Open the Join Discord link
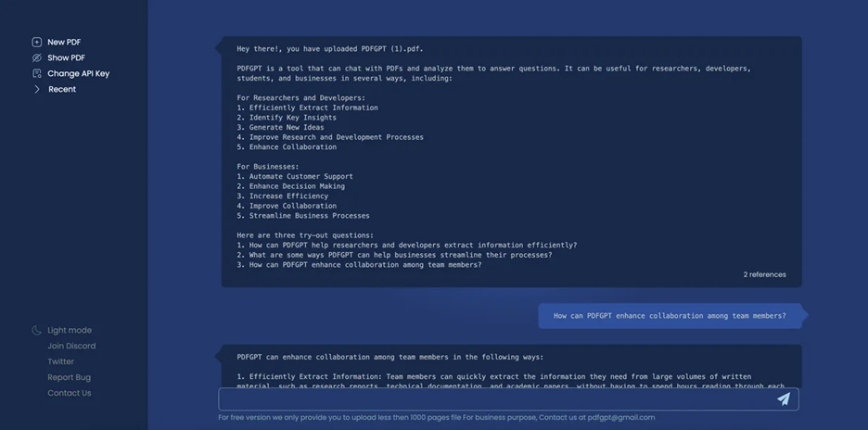Image resolution: width=868 pixels, height=430 pixels. (x=71, y=346)
